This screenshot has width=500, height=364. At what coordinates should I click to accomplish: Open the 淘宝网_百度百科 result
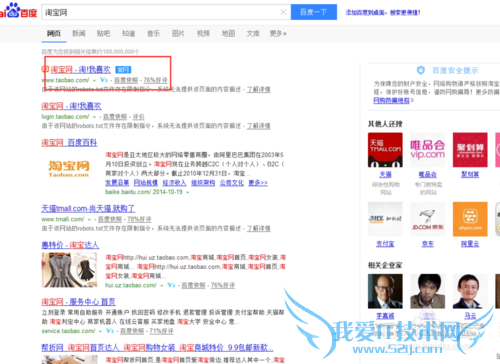pos(69,143)
